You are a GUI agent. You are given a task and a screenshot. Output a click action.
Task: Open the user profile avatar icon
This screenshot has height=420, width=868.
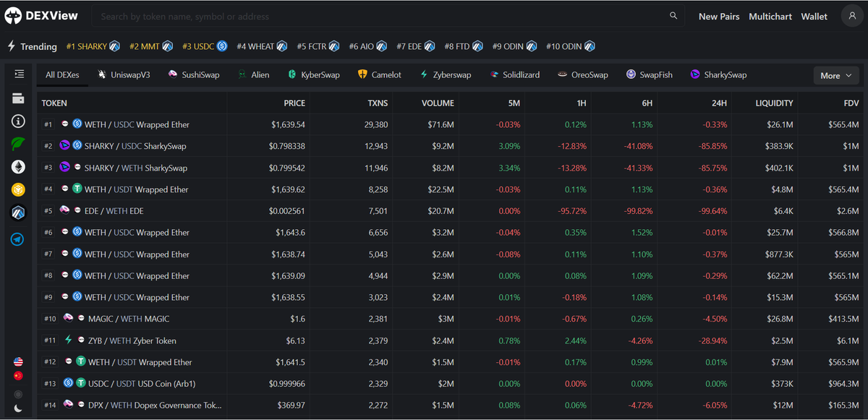[x=851, y=16]
